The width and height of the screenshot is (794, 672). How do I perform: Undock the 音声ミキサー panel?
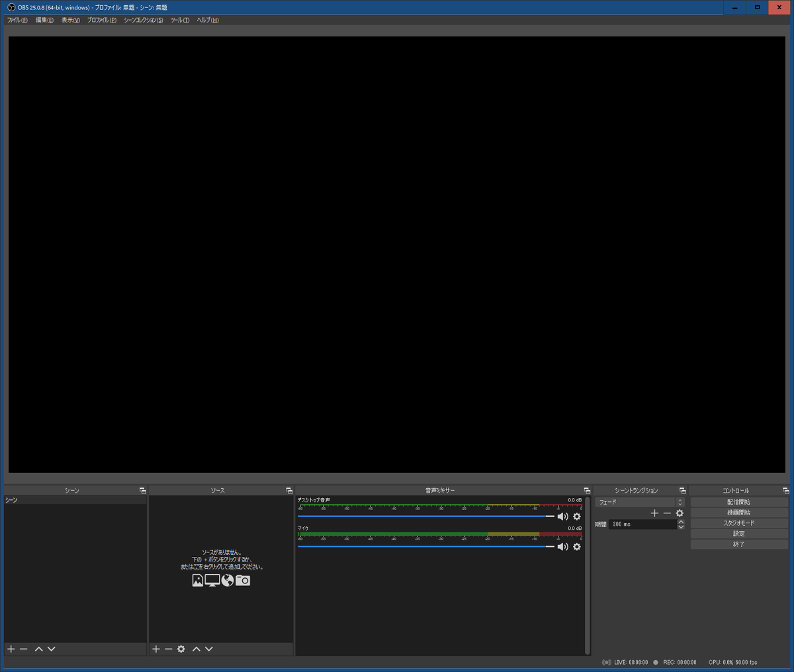(x=587, y=491)
